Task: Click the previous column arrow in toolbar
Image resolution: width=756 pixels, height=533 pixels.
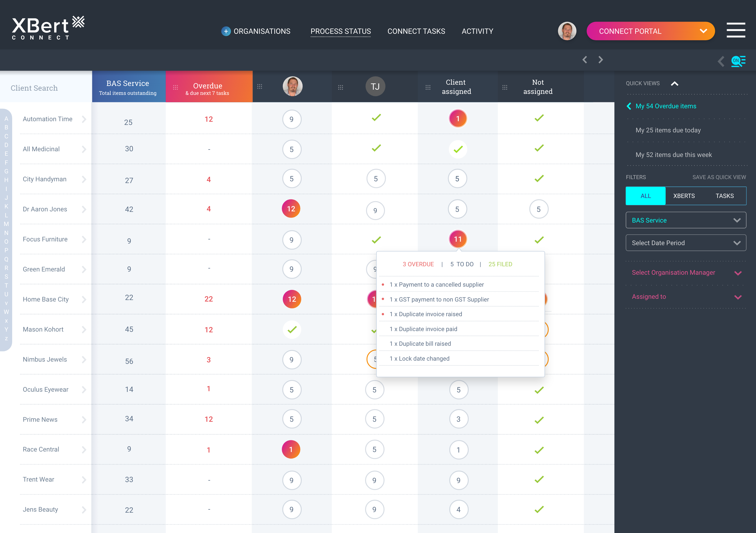Action: click(585, 60)
